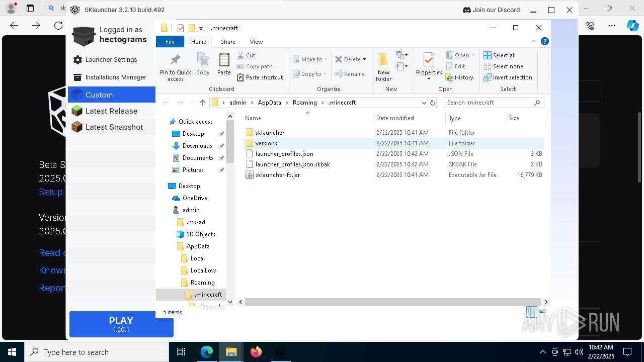Refresh the .minecraft folder view
The height and width of the screenshot is (362, 644).
432,103
